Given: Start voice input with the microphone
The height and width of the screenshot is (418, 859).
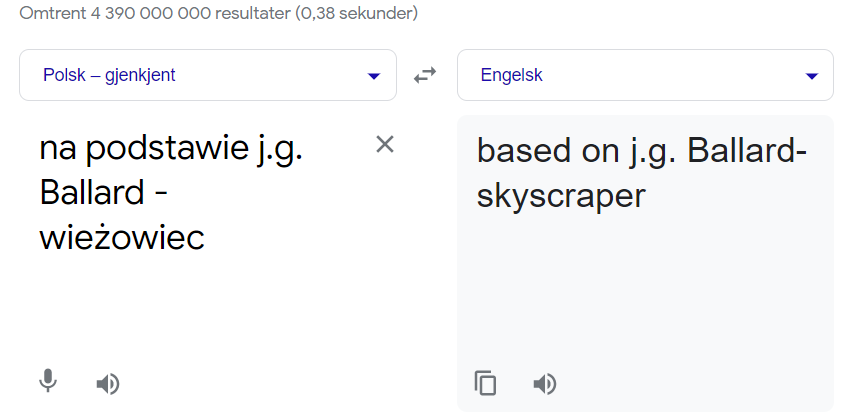Looking at the screenshot, I should (x=48, y=381).
